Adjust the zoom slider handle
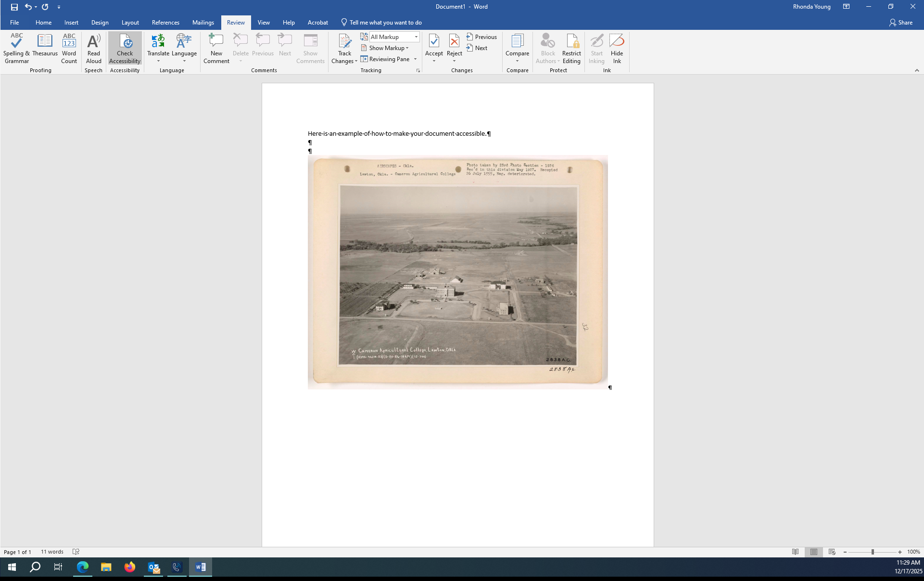 coord(873,552)
